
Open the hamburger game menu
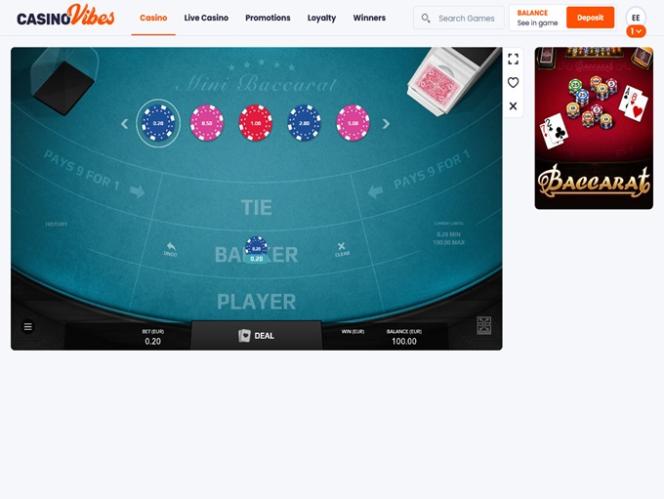tap(28, 327)
